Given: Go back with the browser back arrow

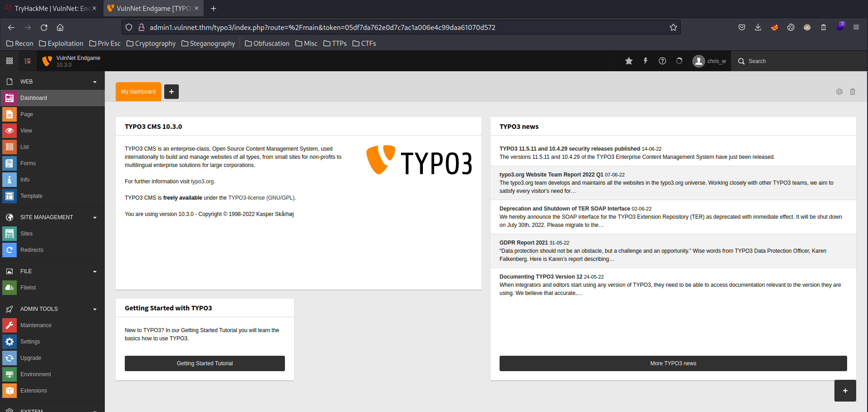Looking at the screenshot, I should (11, 28).
